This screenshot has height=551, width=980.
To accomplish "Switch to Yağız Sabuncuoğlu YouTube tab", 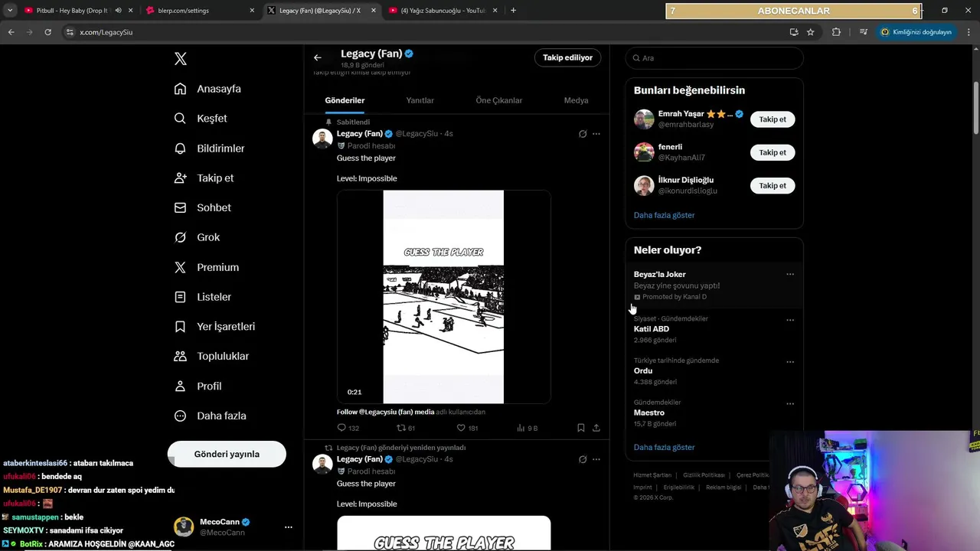I will (443, 11).
